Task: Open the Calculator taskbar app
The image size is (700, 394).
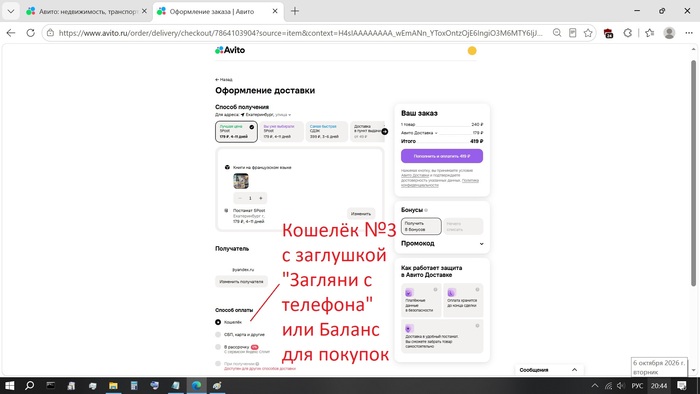Action: pos(134,386)
